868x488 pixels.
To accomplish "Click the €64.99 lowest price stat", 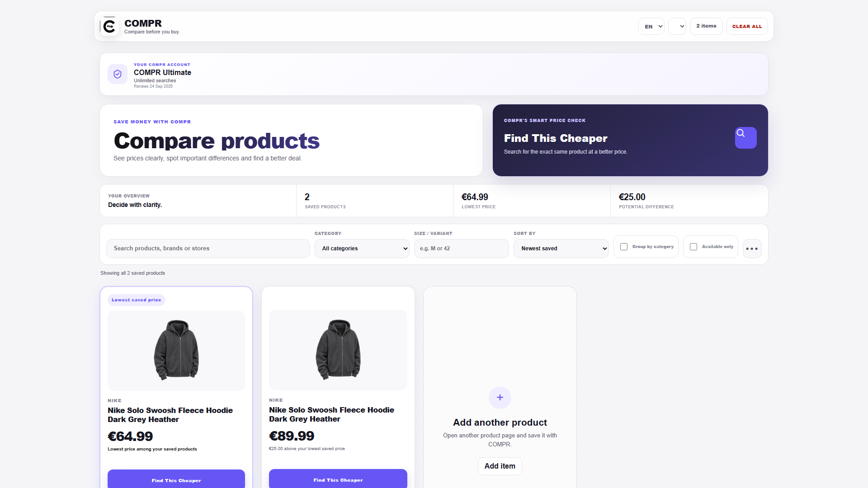I will click(475, 197).
